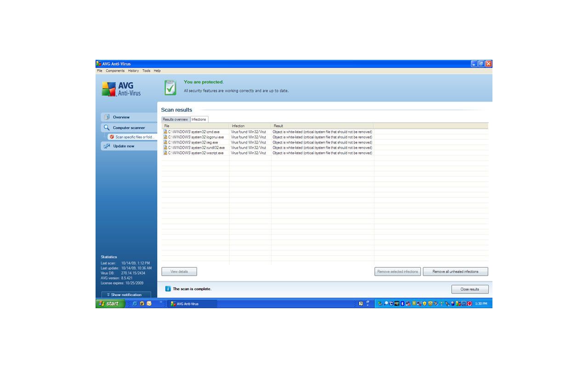Viewport: 588px width, 368px height.
Task: Open Internet Explorer from the quick launch
Action: click(135, 304)
